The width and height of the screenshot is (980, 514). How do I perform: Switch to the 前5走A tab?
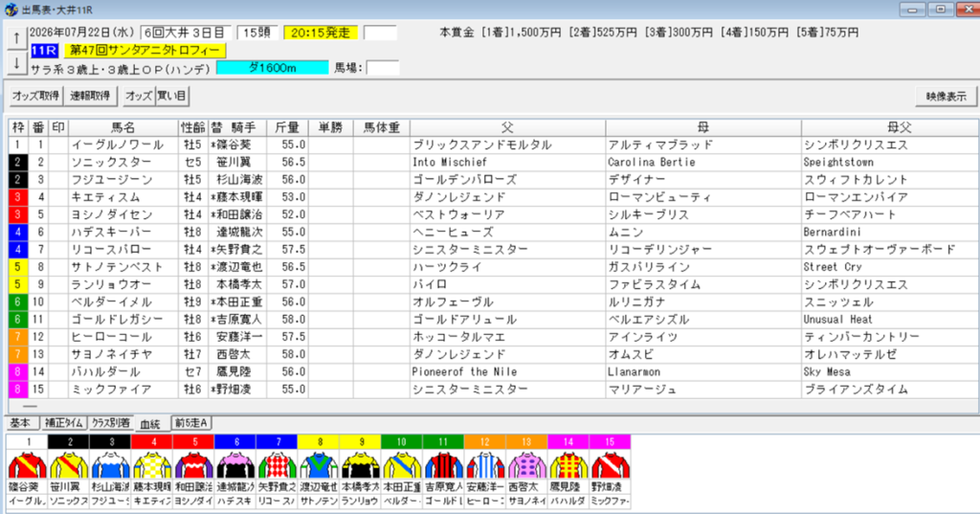[191, 423]
